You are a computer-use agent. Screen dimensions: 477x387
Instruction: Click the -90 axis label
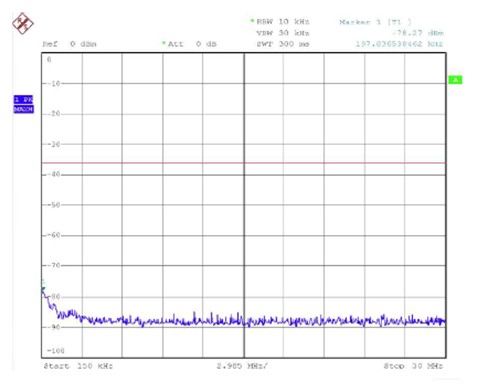[x=53, y=327]
